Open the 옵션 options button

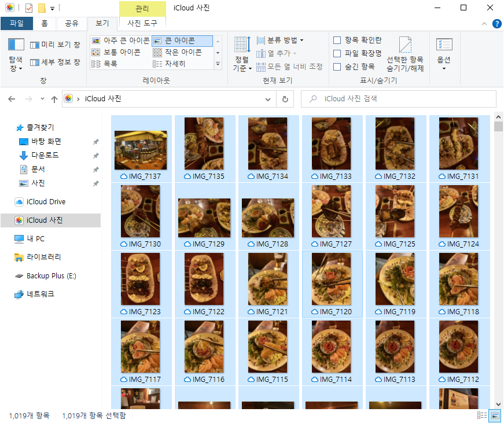[444, 54]
